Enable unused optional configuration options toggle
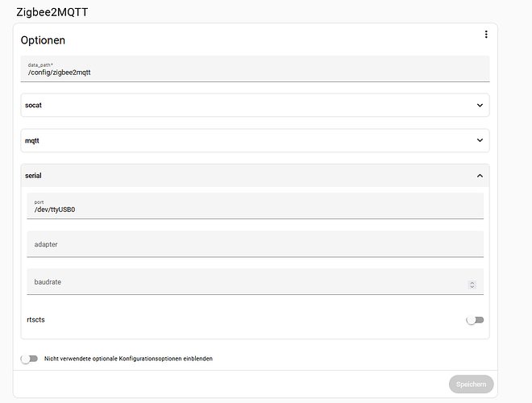The height and width of the screenshot is (403, 532). [x=29, y=359]
